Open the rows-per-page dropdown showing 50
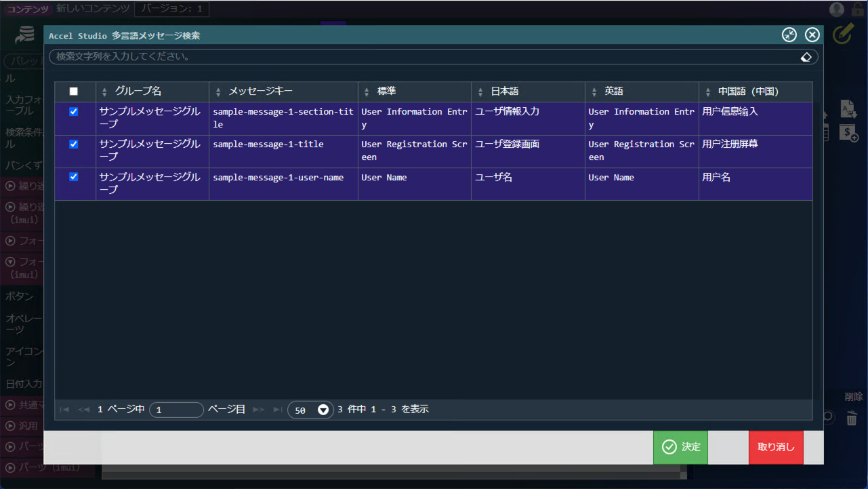Image resolution: width=868 pixels, height=489 pixels. [310, 410]
